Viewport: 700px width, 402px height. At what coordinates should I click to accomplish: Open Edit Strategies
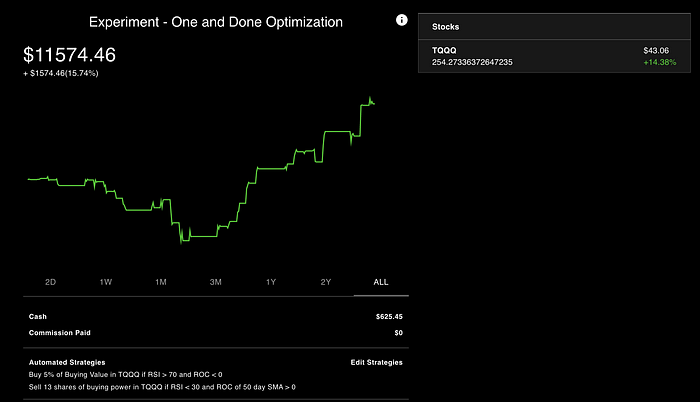pos(376,362)
